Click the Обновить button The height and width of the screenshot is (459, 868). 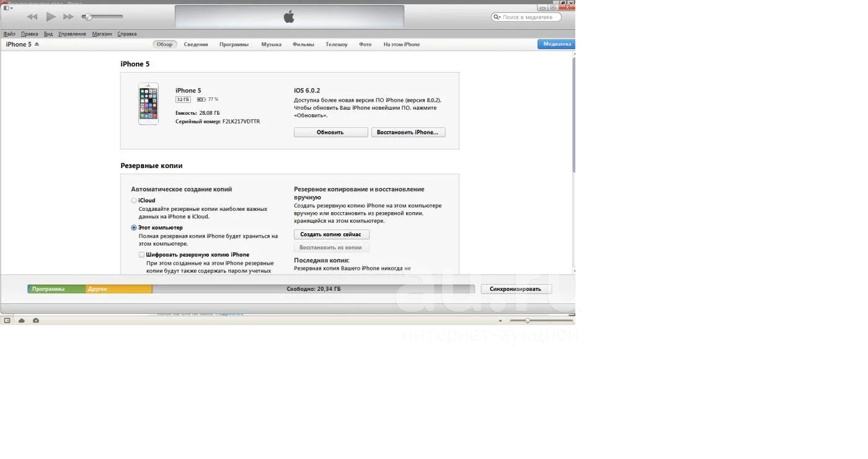[x=330, y=132]
